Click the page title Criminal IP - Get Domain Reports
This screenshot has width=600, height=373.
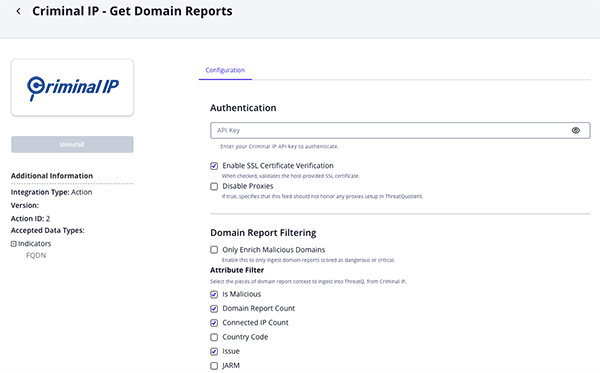point(132,11)
